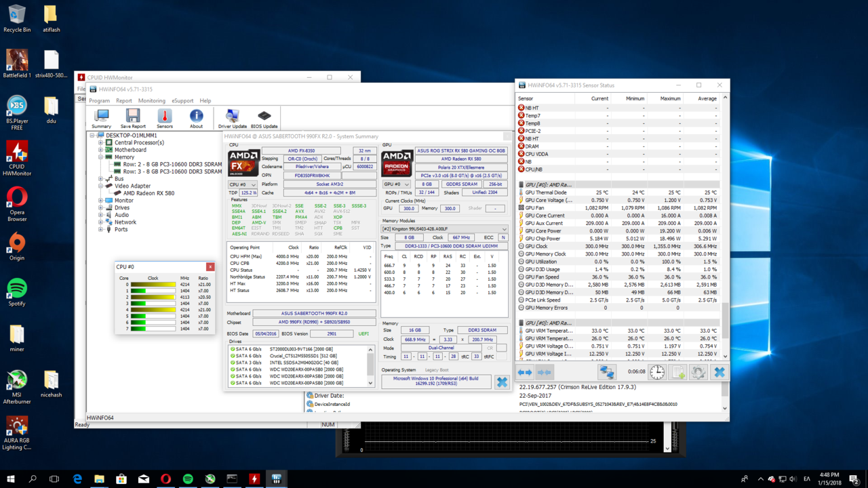Click core 2 clock bar in CPU #0
The height and width of the screenshot is (488, 868).
tap(153, 297)
